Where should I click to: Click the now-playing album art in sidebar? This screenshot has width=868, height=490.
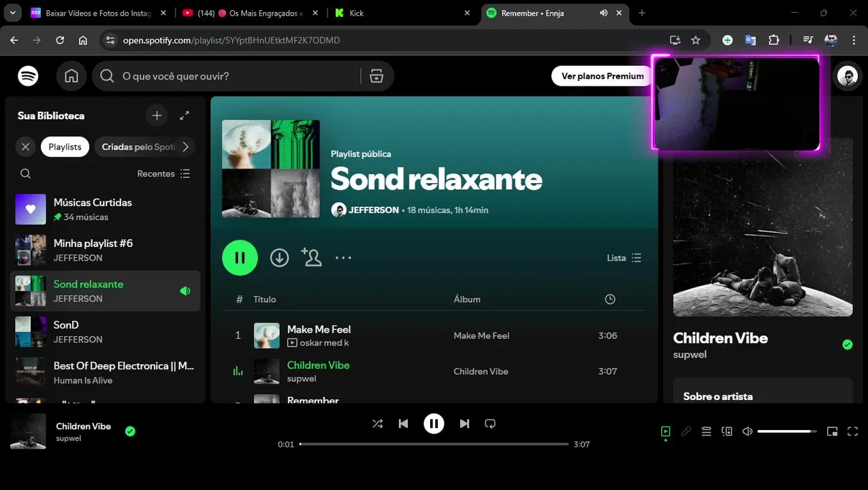tap(762, 227)
